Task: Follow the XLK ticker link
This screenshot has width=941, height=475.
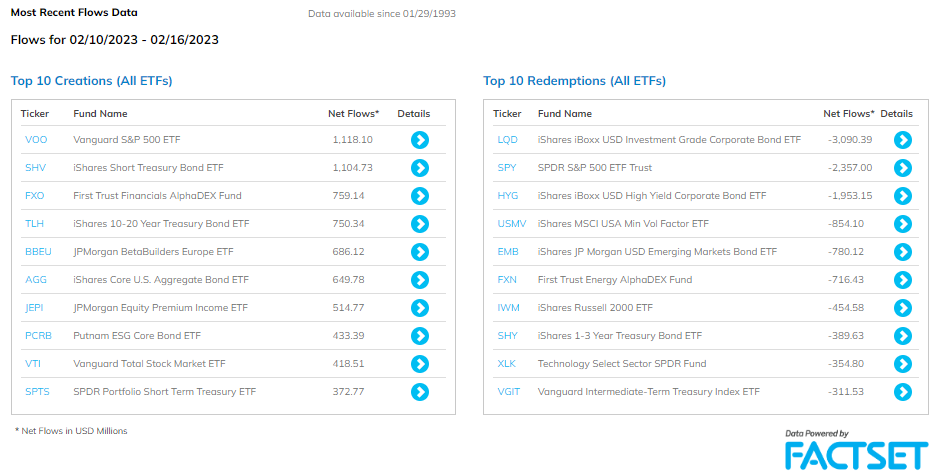Action: pos(507,364)
